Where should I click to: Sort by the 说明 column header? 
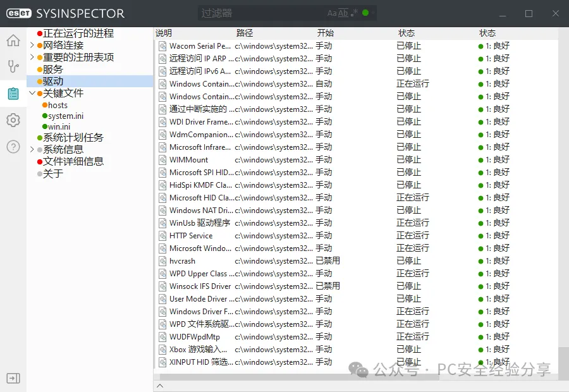coord(164,33)
